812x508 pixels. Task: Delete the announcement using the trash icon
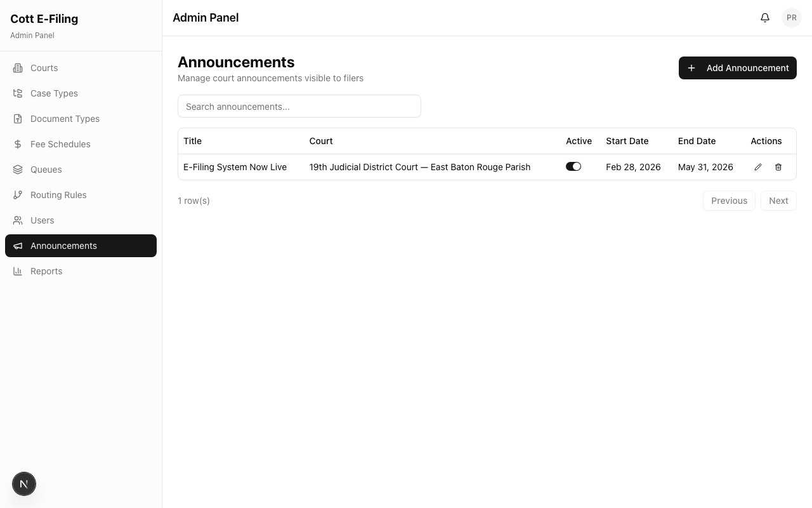point(778,167)
